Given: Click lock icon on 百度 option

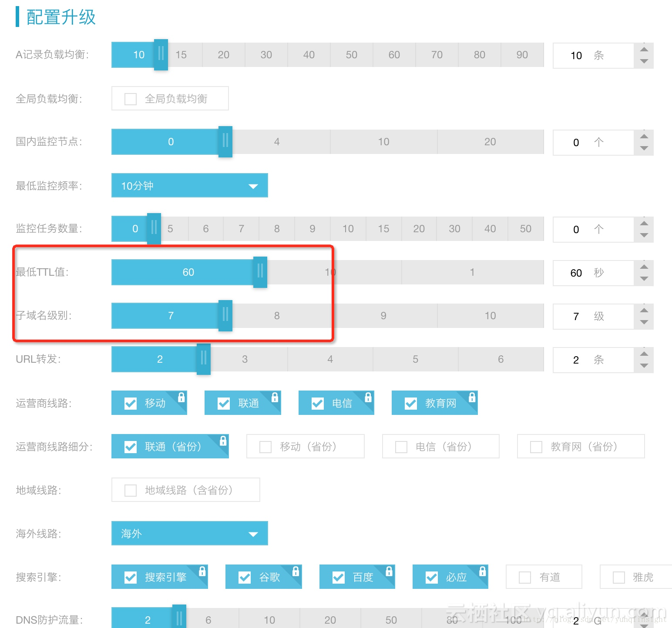Looking at the screenshot, I should point(389,571).
